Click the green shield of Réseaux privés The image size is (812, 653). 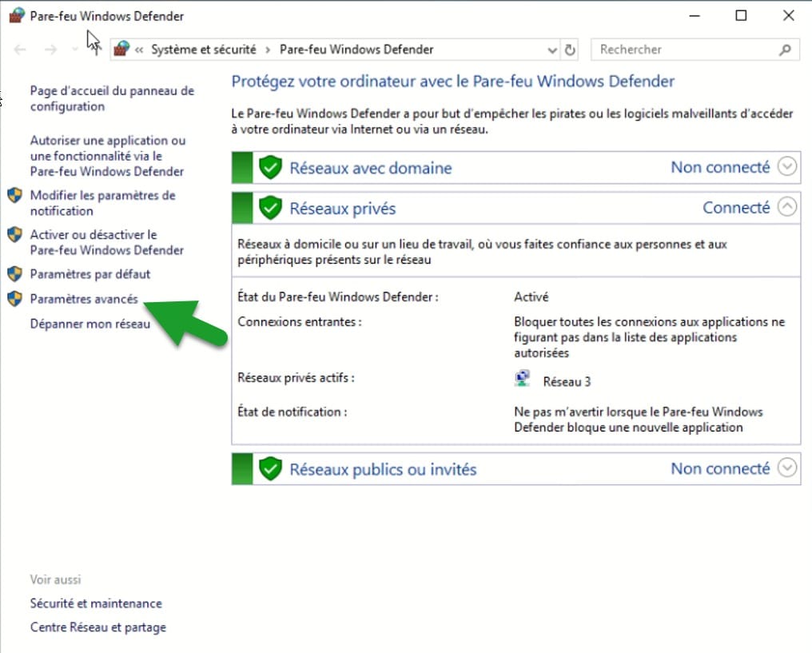tap(270, 208)
